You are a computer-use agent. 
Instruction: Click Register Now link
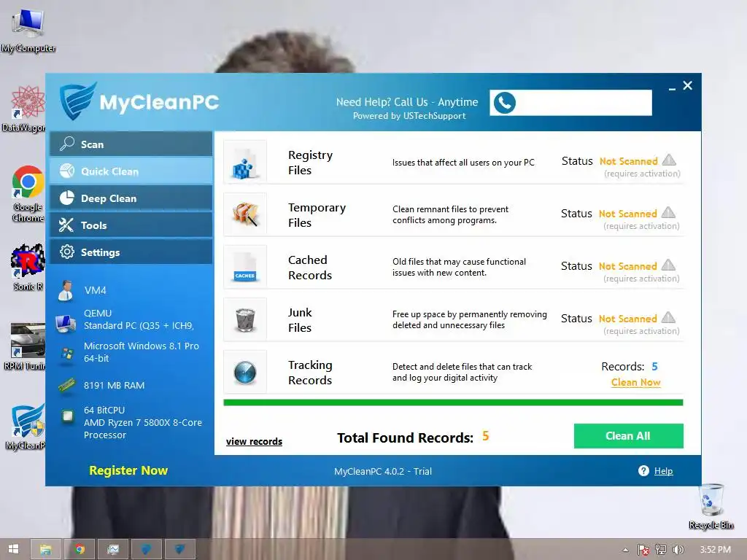click(128, 470)
